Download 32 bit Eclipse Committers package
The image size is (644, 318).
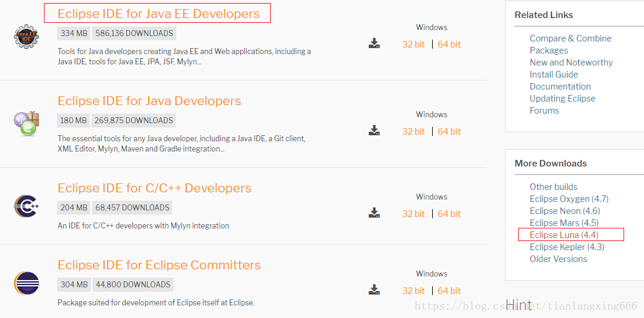click(x=413, y=290)
